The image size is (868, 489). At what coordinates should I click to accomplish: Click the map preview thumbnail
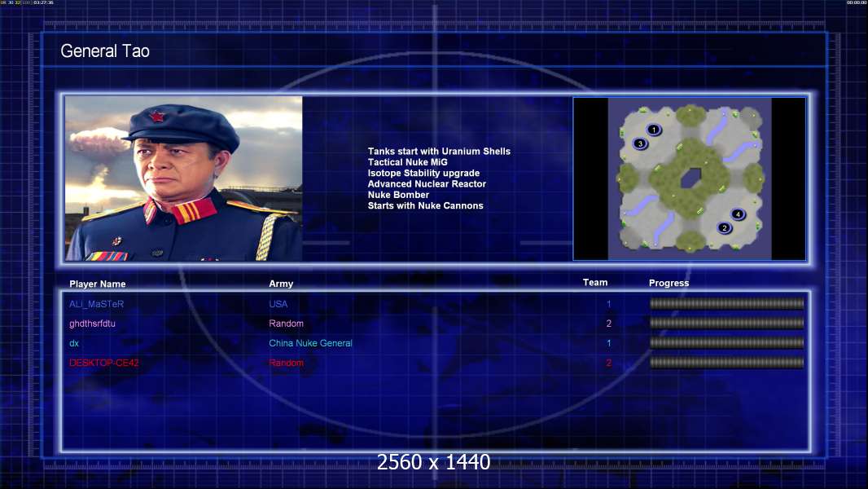click(x=689, y=178)
